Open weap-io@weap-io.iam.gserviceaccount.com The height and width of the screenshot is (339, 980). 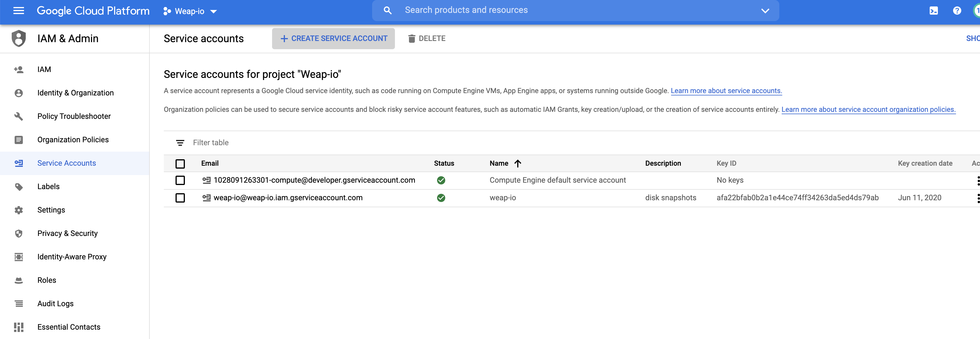(x=288, y=198)
